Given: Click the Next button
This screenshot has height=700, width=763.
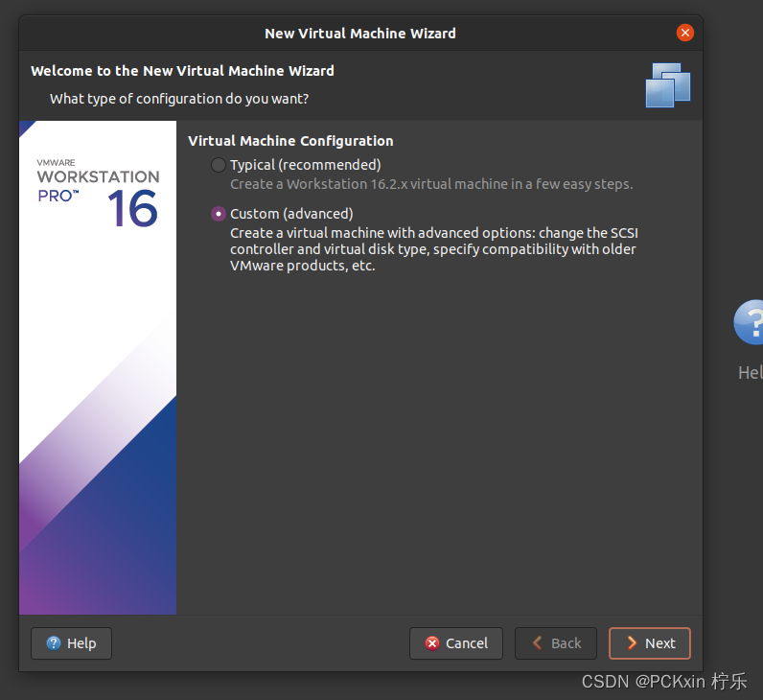Looking at the screenshot, I should (x=649, y=643).
